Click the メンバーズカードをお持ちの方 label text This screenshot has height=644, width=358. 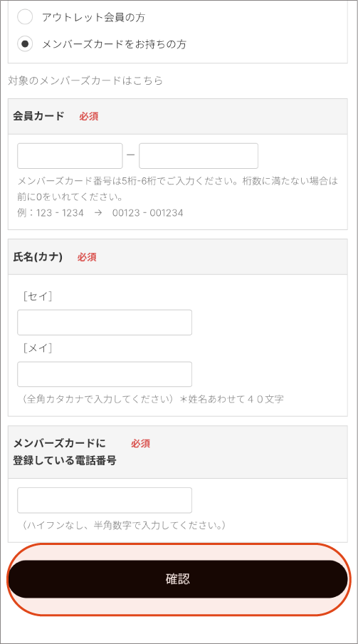pos(114,44)
